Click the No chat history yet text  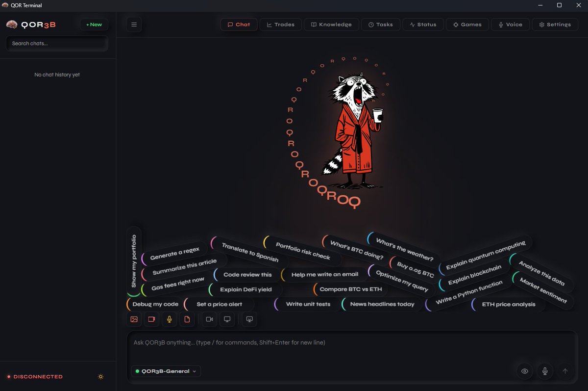tap(57, 75)
